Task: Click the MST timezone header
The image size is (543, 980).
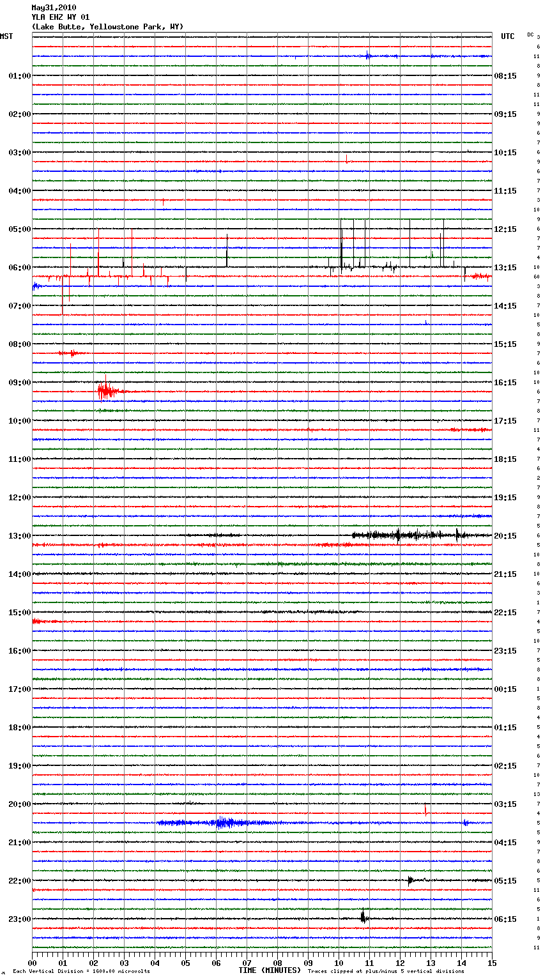Action: point(6,36)
